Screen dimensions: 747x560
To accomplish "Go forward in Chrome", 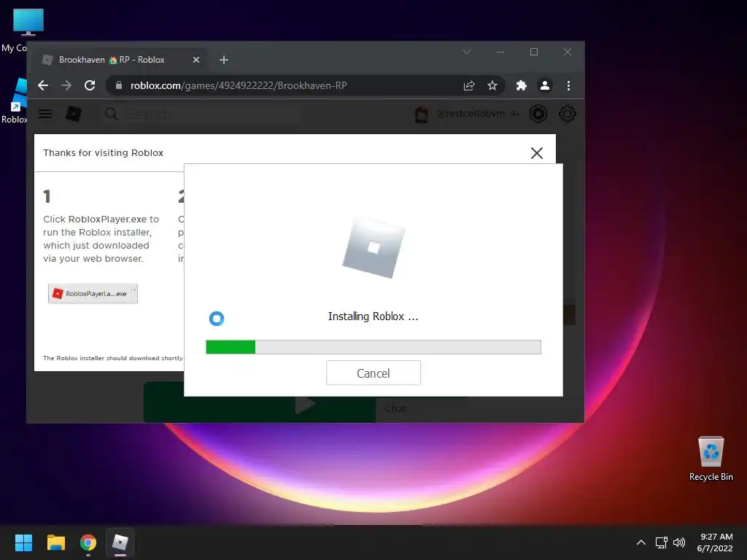I will click(66, 85).
